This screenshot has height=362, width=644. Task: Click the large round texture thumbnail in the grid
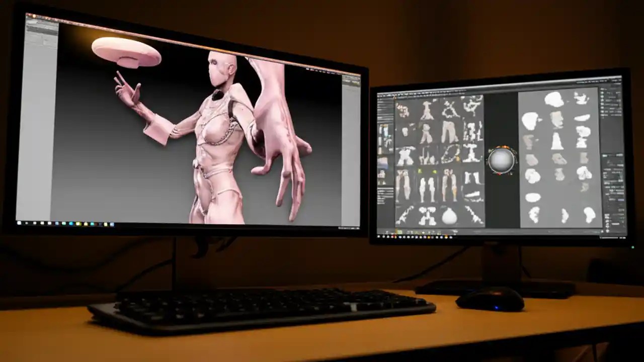pos(450,216)
